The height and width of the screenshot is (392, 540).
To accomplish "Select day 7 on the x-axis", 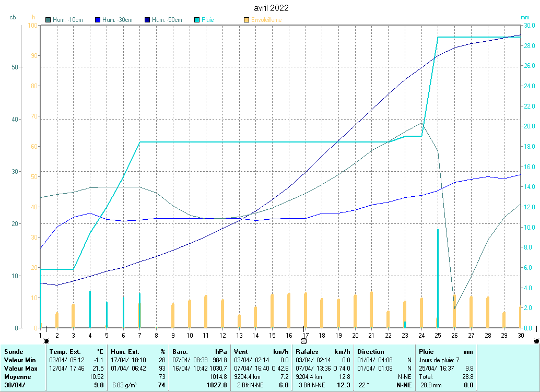I will [x=139, y=335].
